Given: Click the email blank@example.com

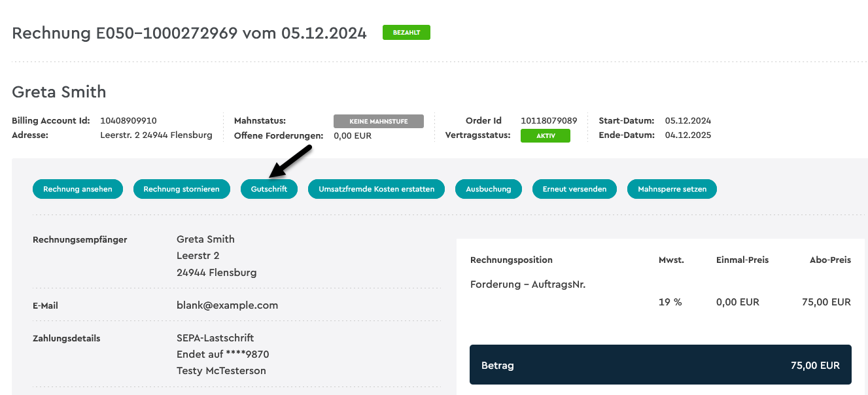Looking at the screenshot, I should pyautogui.click(x=227, y=305).
